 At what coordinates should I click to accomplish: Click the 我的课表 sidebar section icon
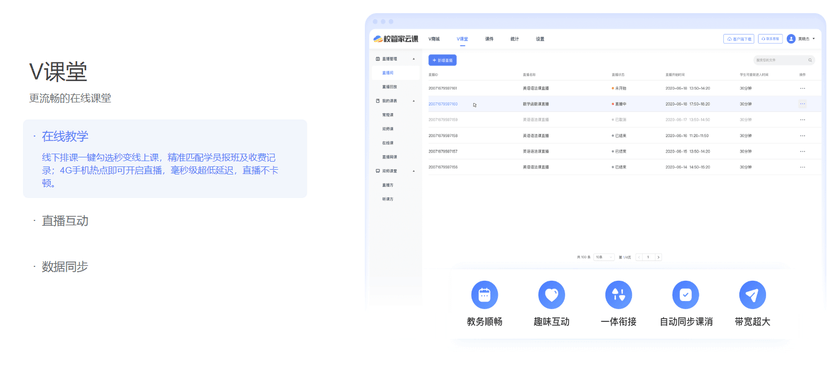(378, 100)
